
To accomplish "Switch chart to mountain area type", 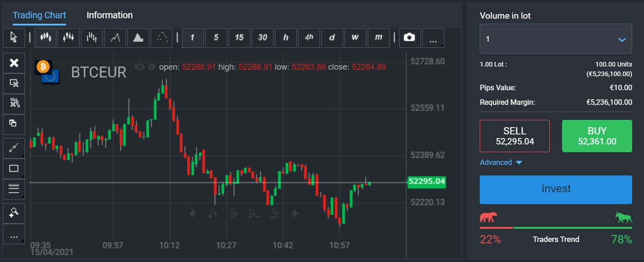I will [x=138, y=37].
